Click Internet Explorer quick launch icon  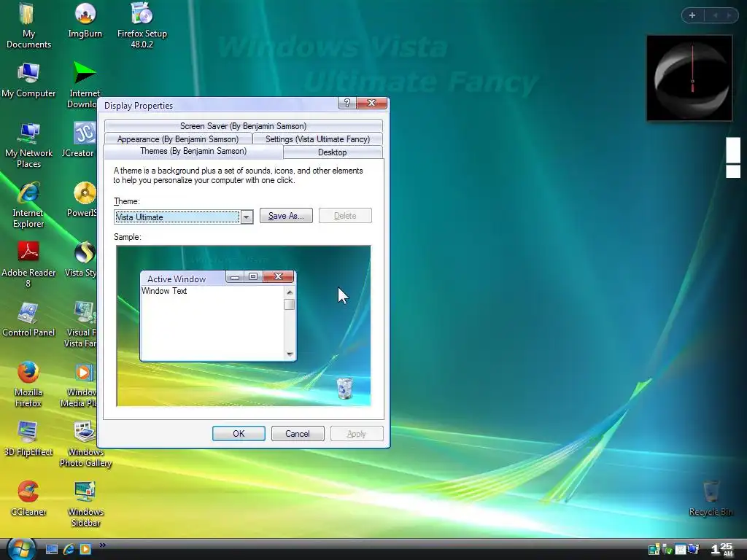69,550
